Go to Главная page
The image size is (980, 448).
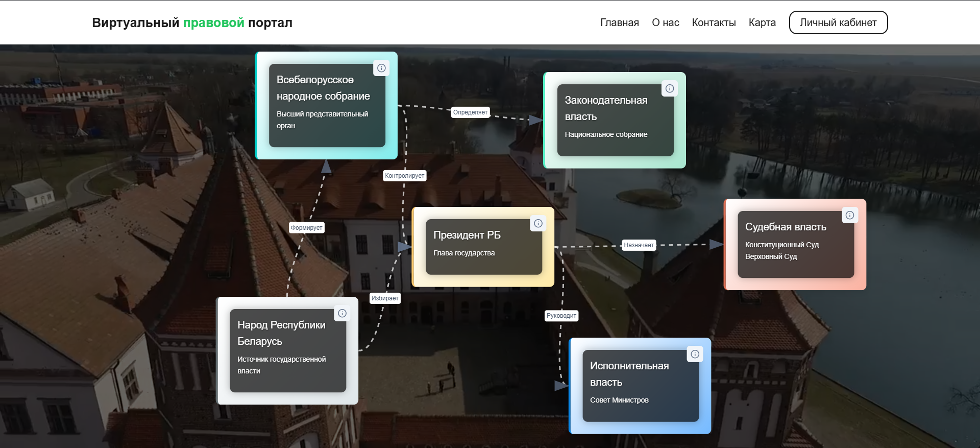pyautogui.click(x=619, y=22)
